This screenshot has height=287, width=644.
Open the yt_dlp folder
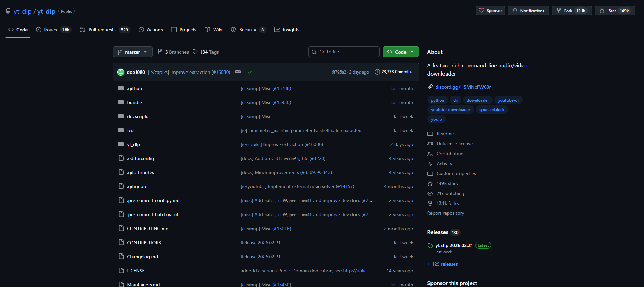coord(133,144)
